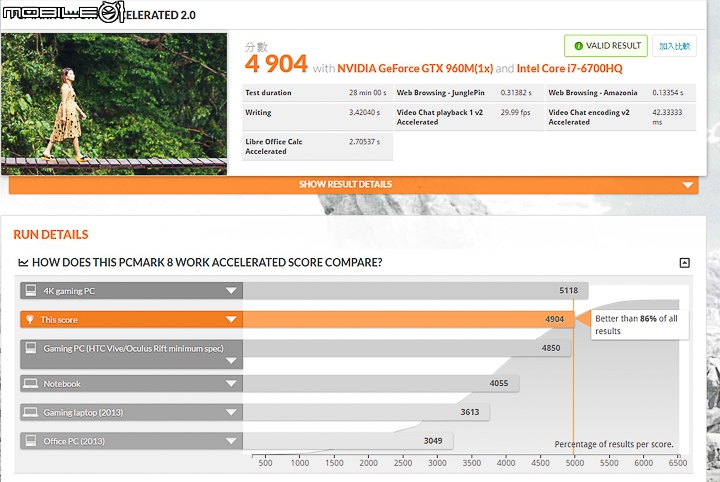Viewport: 720px width, 482px height.
Task: Click the 29.99 fps value
Action: tap(515, 112)
